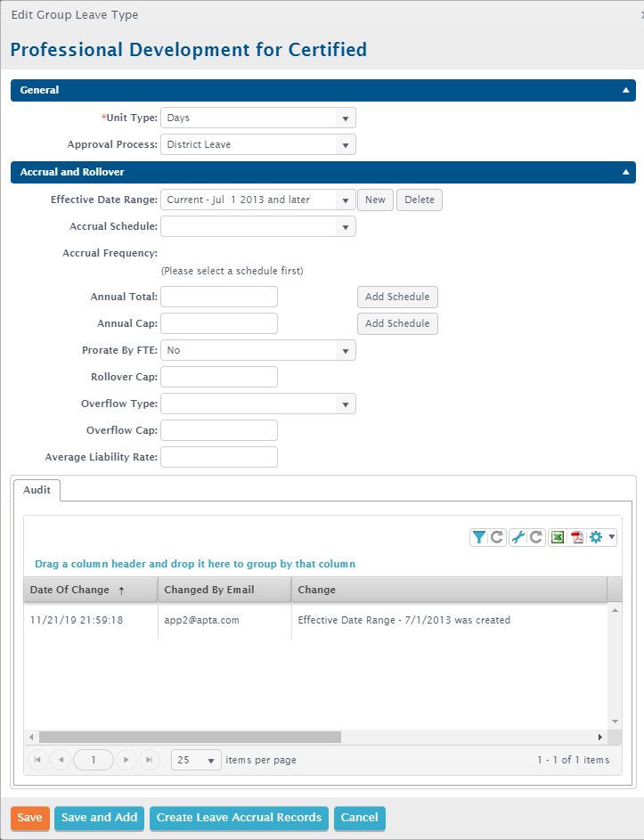
Task: Click the filter funnel icon in grid toolbar
Action: 479,537
